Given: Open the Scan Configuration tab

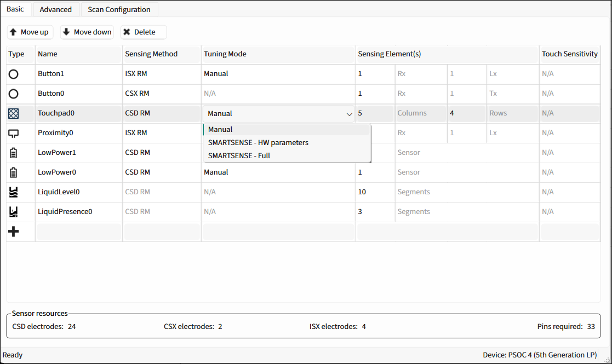Looking at the screenshot, I should tap(119, 9).
